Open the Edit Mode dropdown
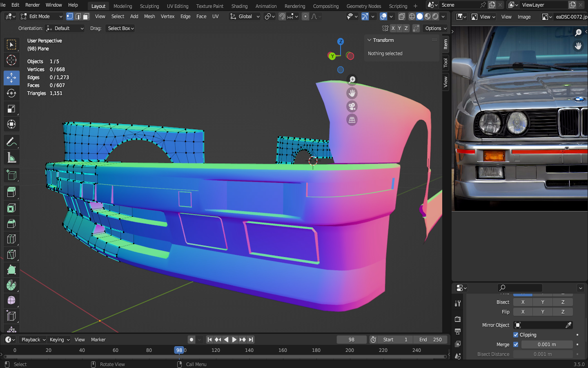Screen dimensions: 588x368 (41, 16)
